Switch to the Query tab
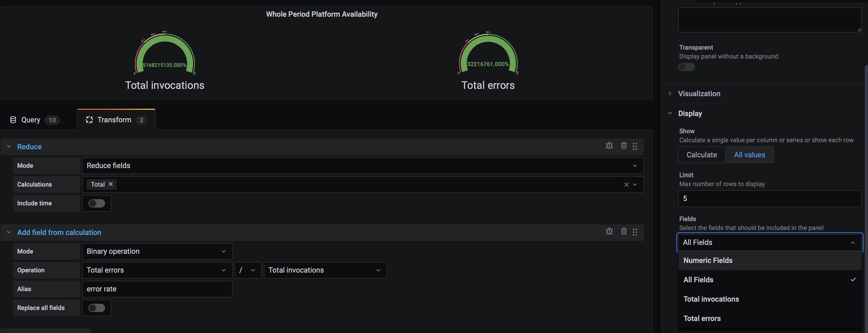Image resolution: width=868 pixels, height=333 pixels. 31,120
